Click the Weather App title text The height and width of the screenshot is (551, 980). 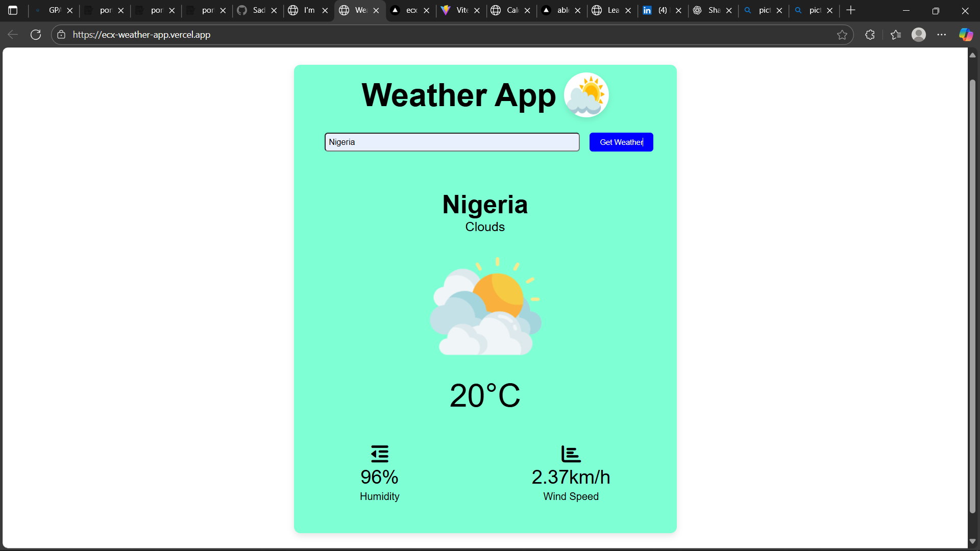(x=458, y=95)
